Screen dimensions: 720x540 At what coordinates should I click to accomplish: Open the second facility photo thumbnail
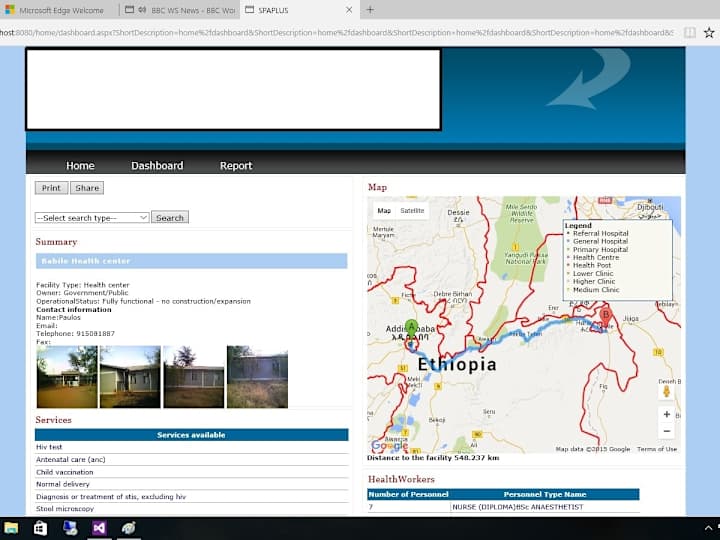point(130,377)
